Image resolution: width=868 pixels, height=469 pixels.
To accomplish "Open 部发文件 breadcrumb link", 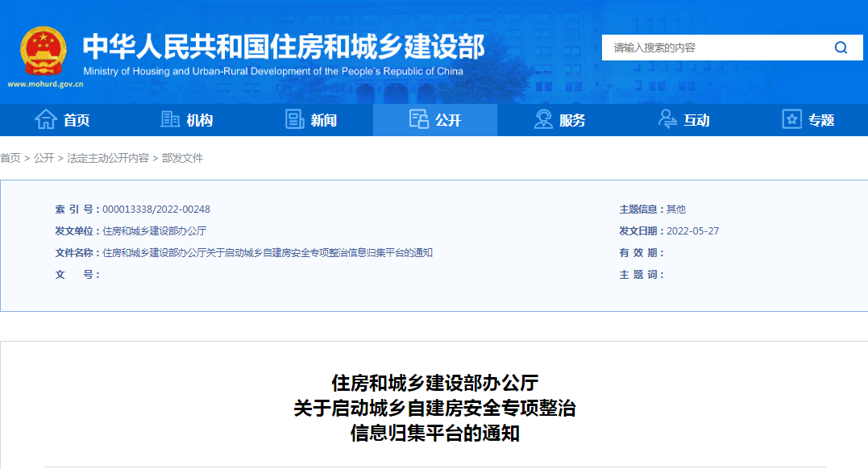I will tap(182, 159).
